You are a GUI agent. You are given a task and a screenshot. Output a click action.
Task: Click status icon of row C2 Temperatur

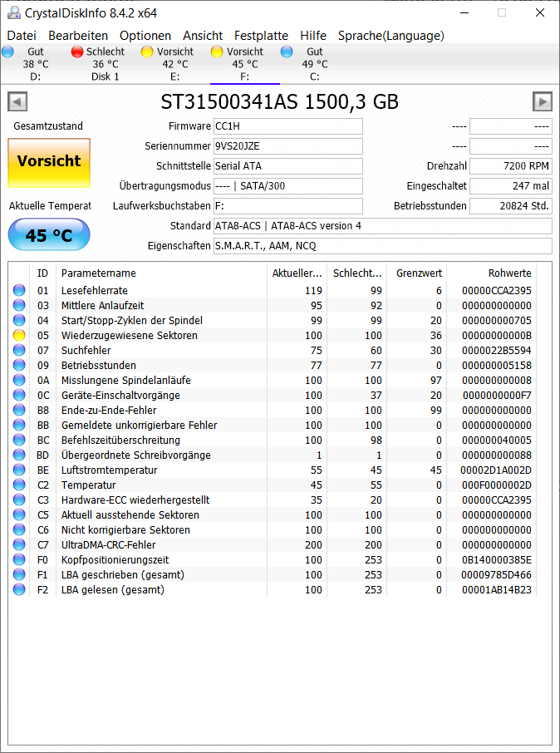[x=19, y=485]
